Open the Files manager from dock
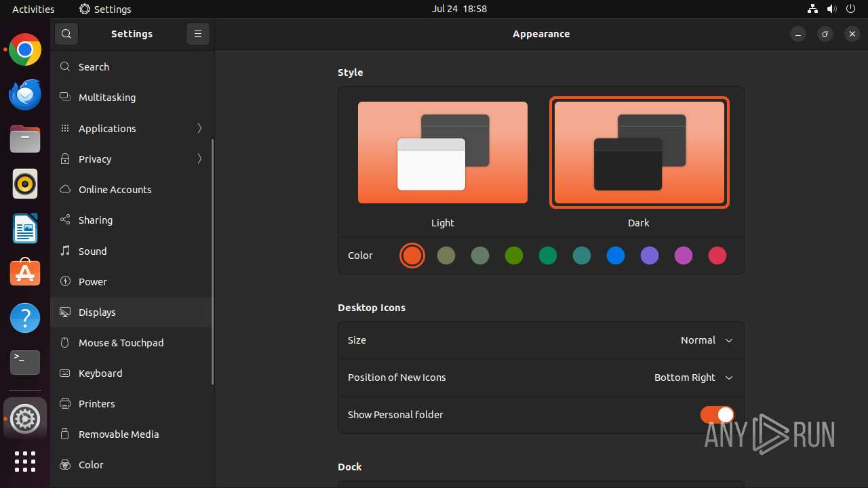Viewport: 868px width, 488px height. click(x=25, y=139)
